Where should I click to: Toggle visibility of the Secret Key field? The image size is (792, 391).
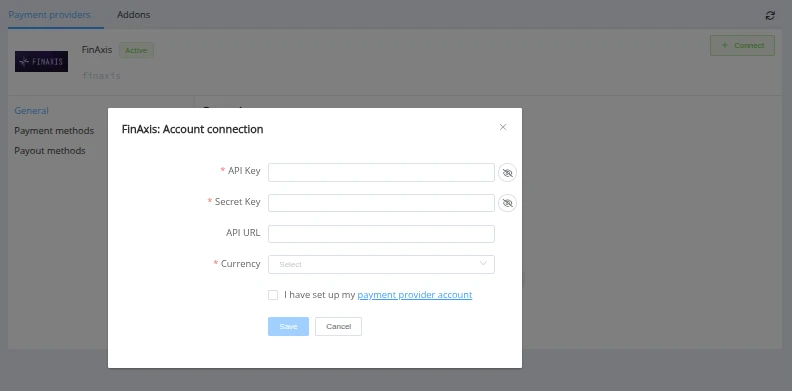click(x=508, y=203)
